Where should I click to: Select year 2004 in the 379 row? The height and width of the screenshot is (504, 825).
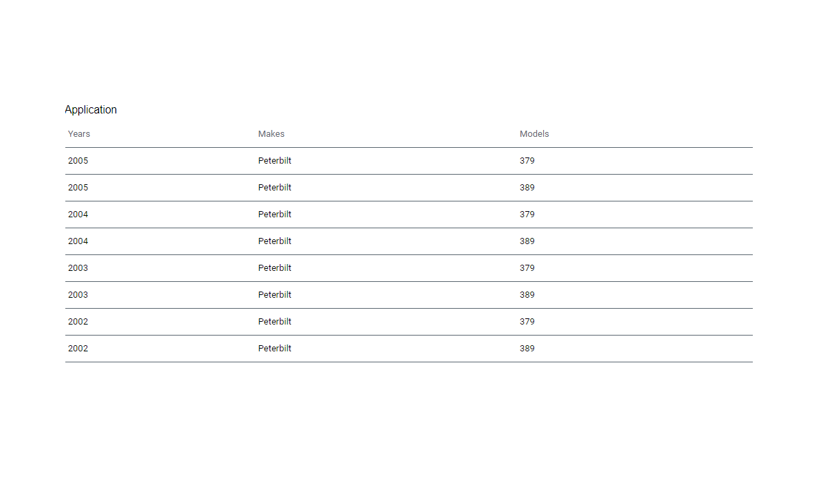click(78, 215)
